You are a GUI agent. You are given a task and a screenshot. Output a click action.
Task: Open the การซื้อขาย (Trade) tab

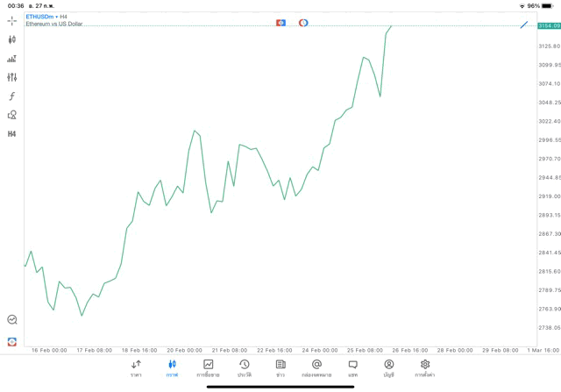(208, 367)
